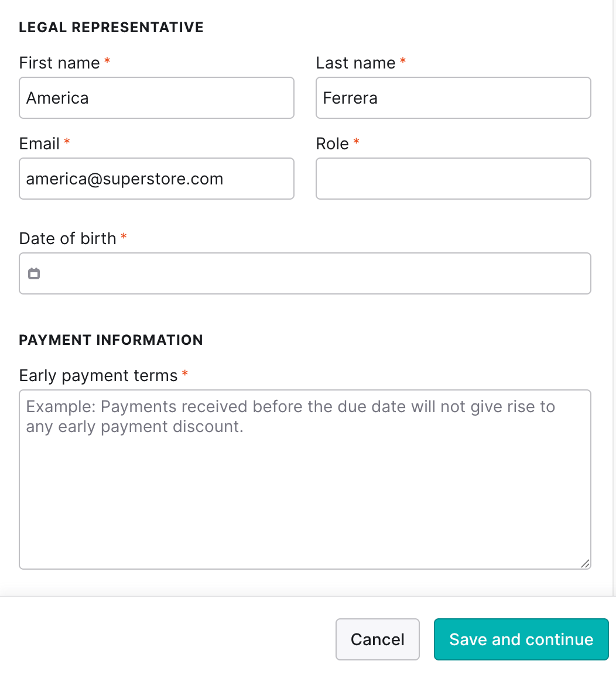Image resolution: width=616 pixels, height=678 pixels.
Task: Click the Early payment terms label
Action: (98, 376)
